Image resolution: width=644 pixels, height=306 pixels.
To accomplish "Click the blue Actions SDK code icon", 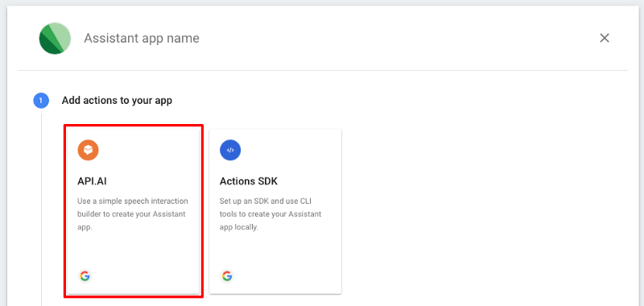I will [230, 150].
